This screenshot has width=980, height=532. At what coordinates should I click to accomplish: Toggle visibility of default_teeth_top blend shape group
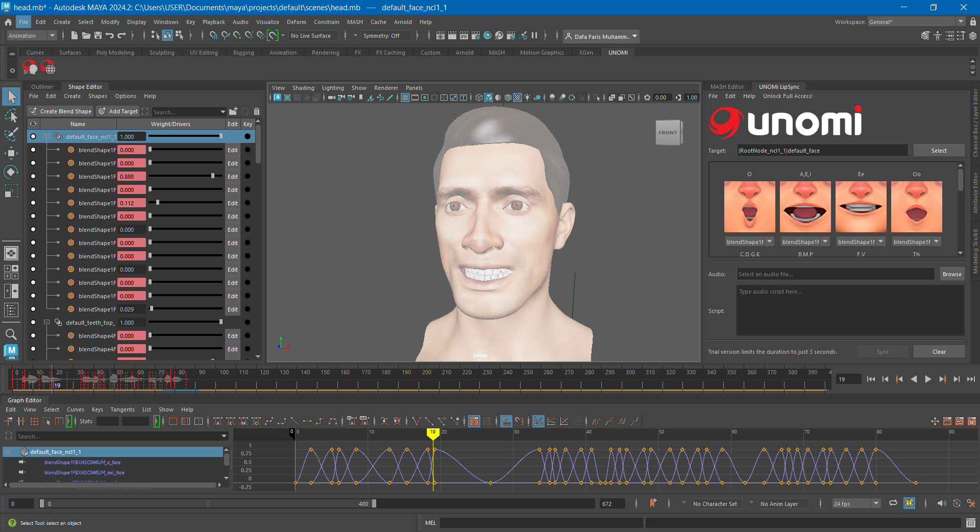tap(33, 323)
